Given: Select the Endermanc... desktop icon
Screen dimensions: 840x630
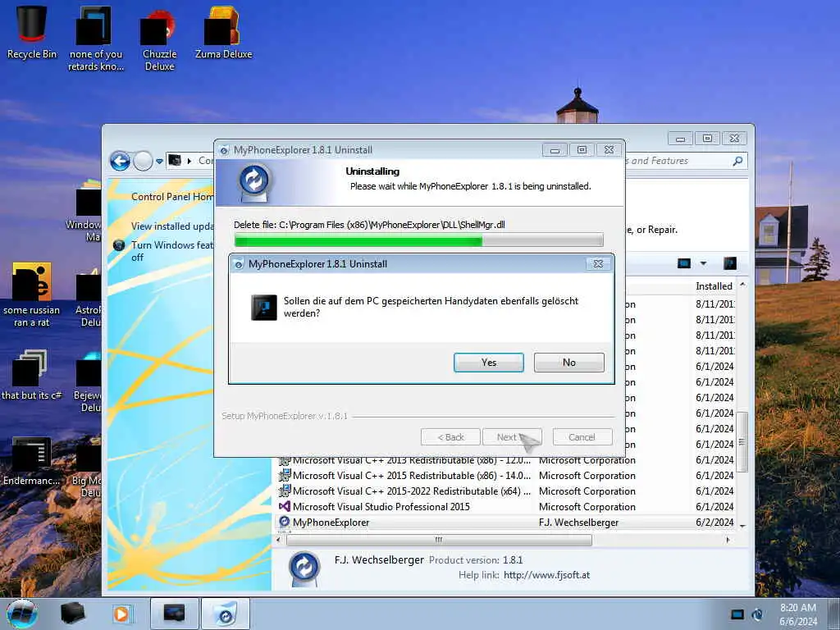Looking at the screenshot, I should pyautogui.click(x=32, y=461).
